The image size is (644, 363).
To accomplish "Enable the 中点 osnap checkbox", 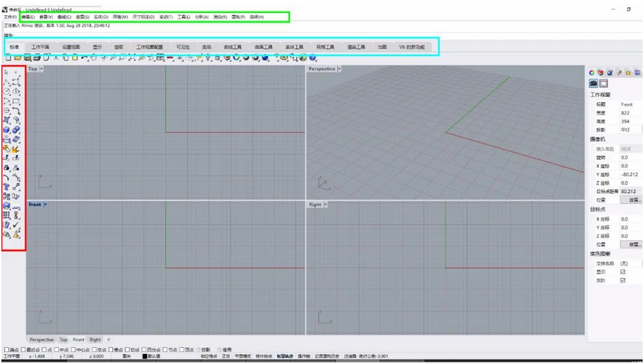I will 57,350.
